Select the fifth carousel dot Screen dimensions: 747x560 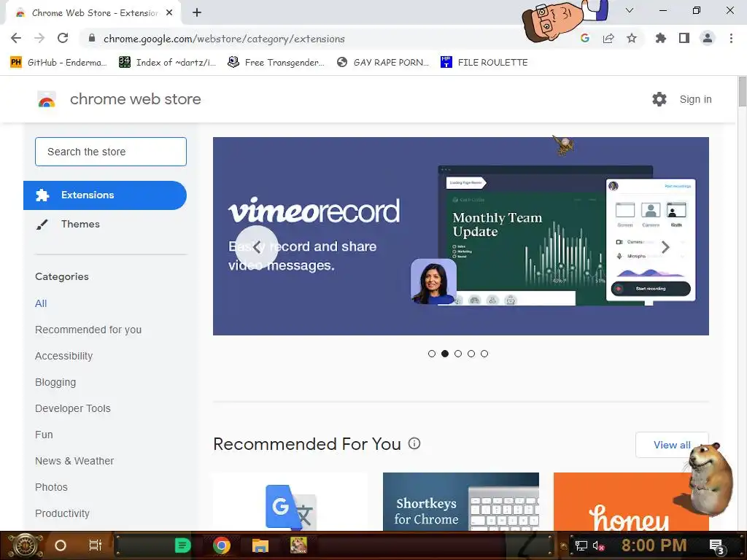click(484, 354)
